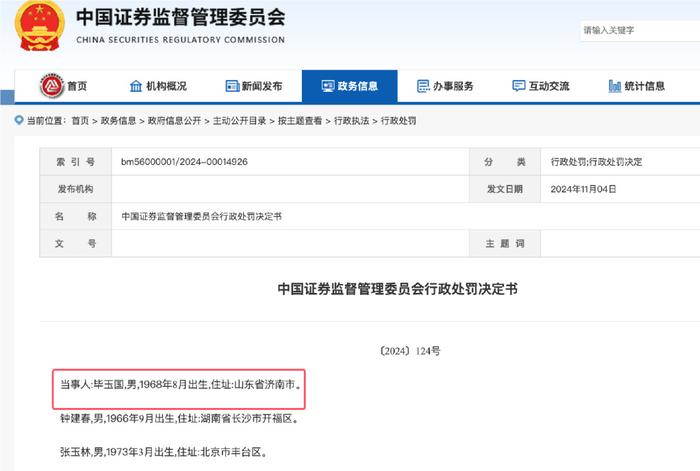Go to 政府信息公开 in the breadcrumb
Screen dimensions: 700x471
175,121
